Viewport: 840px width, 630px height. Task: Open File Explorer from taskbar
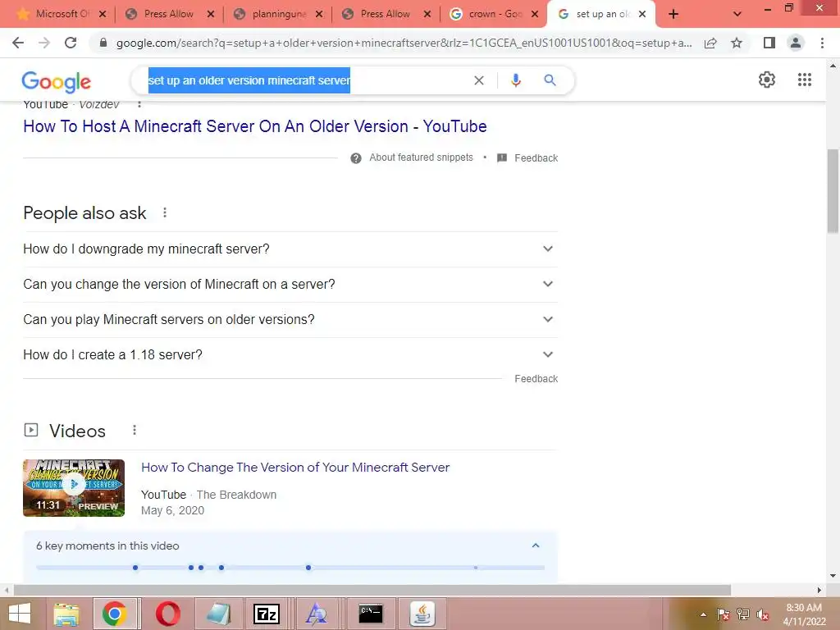[66, 614]
